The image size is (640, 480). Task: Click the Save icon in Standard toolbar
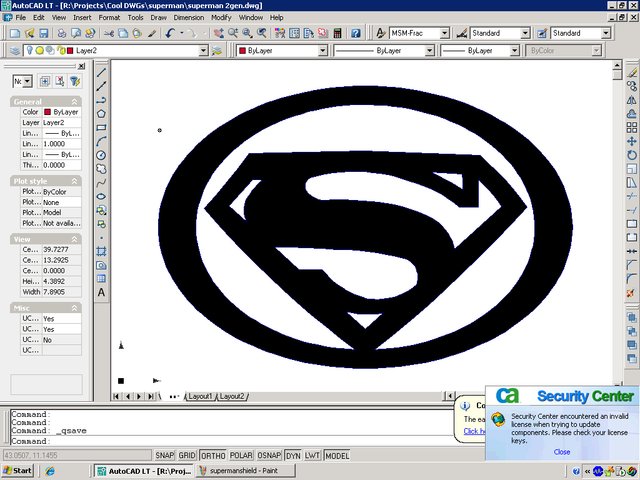coord(44,33)
